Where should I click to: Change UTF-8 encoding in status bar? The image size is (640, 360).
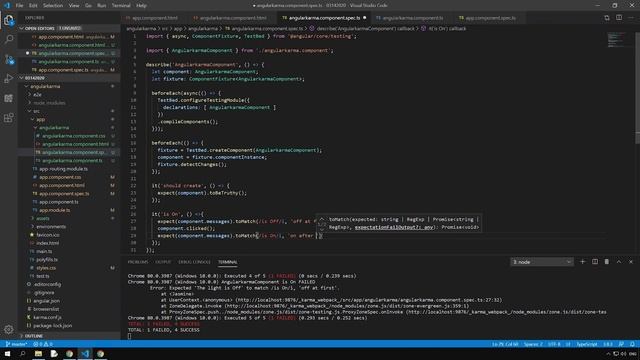tap(554, 344)
